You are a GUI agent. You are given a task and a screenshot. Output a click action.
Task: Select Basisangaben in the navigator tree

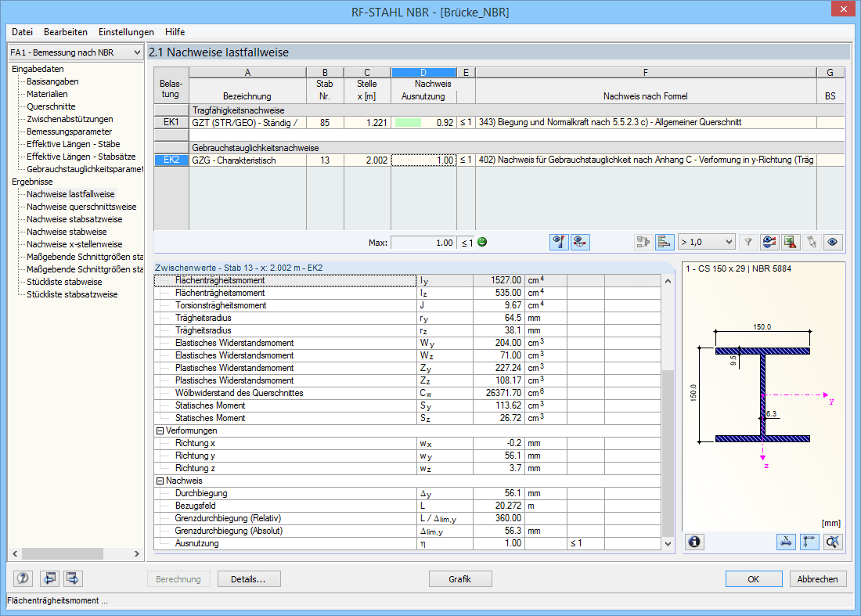(x=52, y=81)
